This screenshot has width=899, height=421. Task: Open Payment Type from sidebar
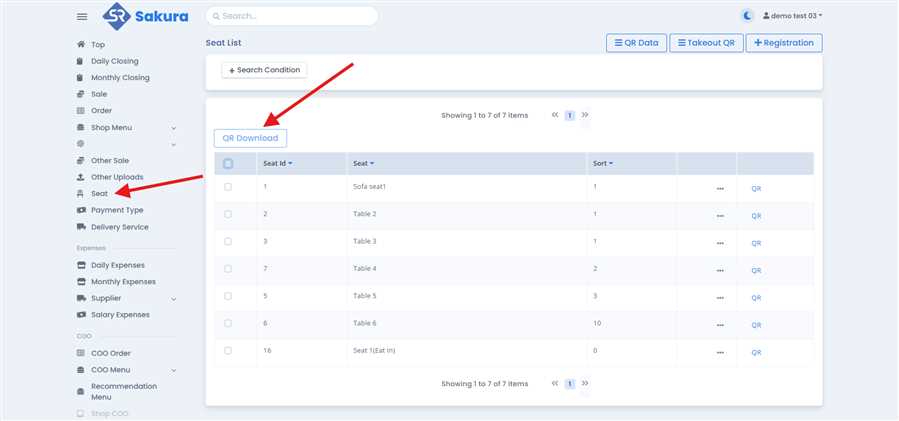116,210
